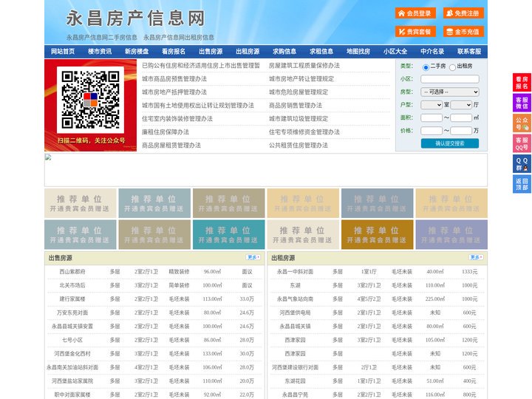Open the 北关市场后 sale listing
The height and width of the screenshot is (399, 532).
pyautogui.click(x=72, y=285)
